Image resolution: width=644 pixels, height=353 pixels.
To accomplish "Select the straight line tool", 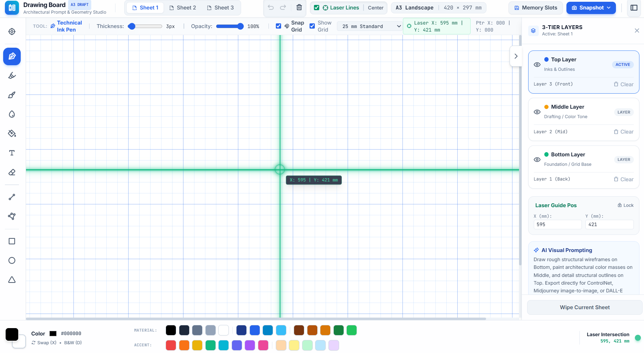I will (x=12, y=197).
